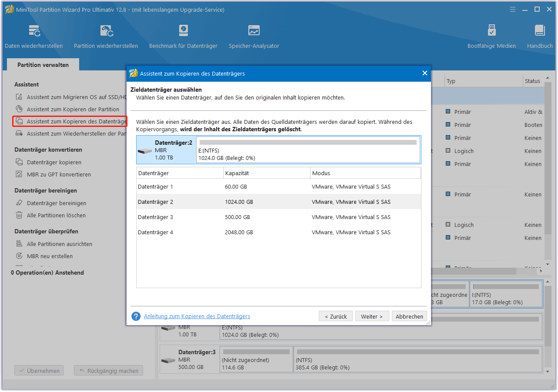
Task: Click Abbrechen in the wizard
Action: tap(409, 316)
